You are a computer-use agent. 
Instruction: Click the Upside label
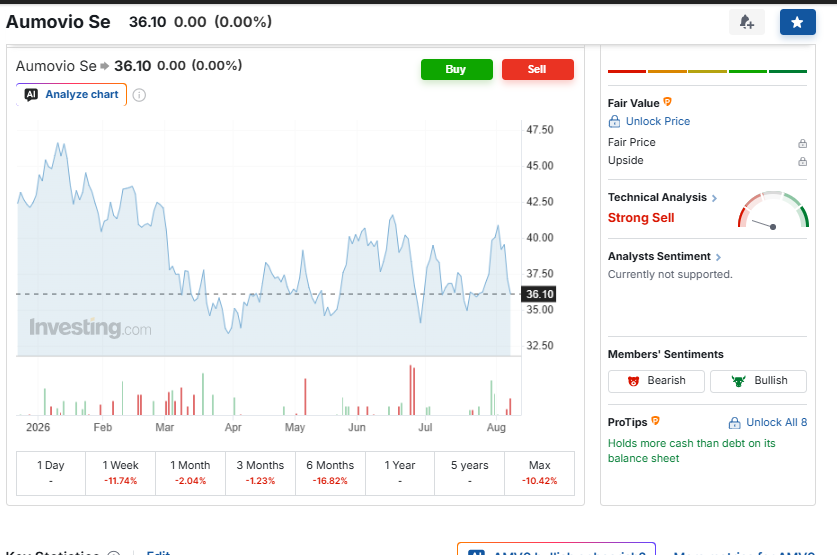[626, 161]
